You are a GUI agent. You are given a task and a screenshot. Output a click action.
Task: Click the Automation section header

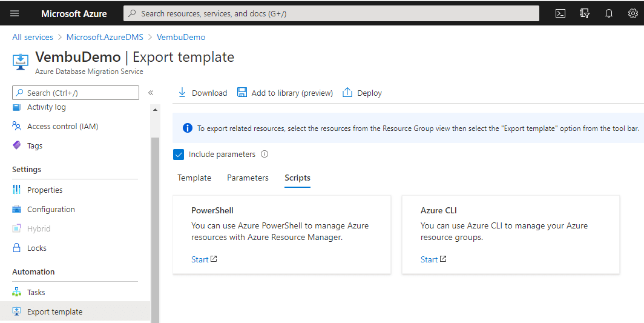point(33,271)
